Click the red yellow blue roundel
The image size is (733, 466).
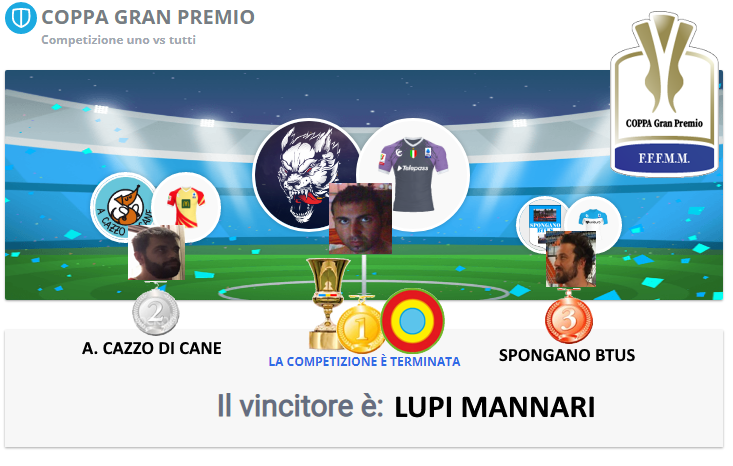(x=412, y=321)
